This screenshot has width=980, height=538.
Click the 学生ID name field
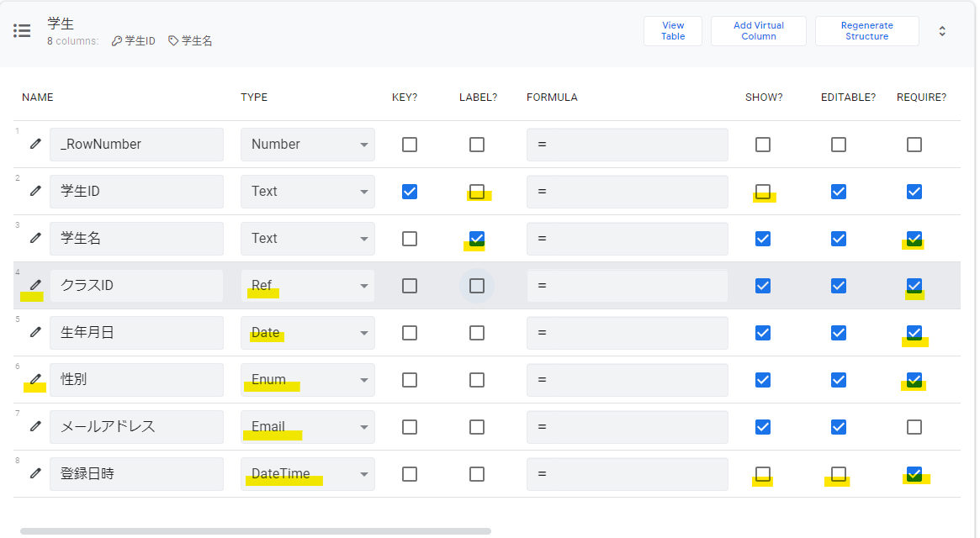[x=136, y=191]
